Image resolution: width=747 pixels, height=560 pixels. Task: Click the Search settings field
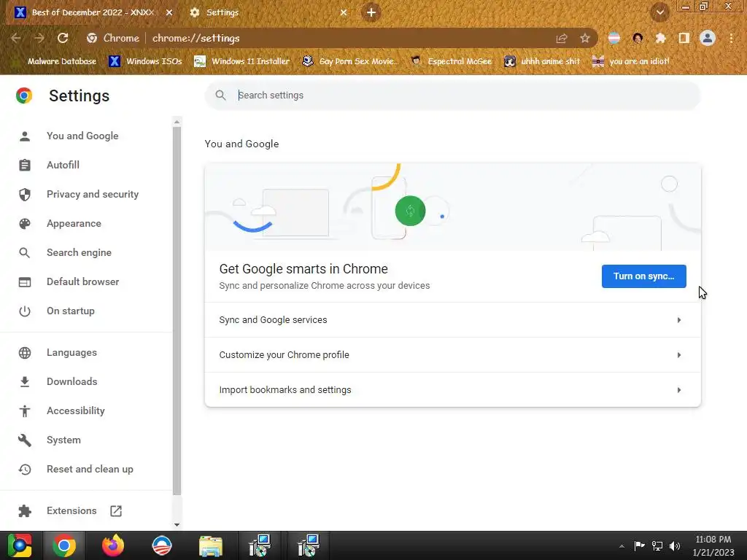[x=452, y=96]
